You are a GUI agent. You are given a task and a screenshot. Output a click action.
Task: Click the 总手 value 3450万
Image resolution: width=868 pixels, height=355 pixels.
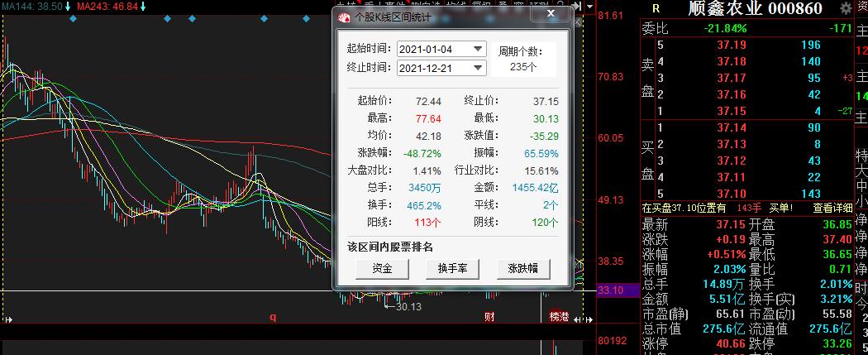(x=425, y=188)
